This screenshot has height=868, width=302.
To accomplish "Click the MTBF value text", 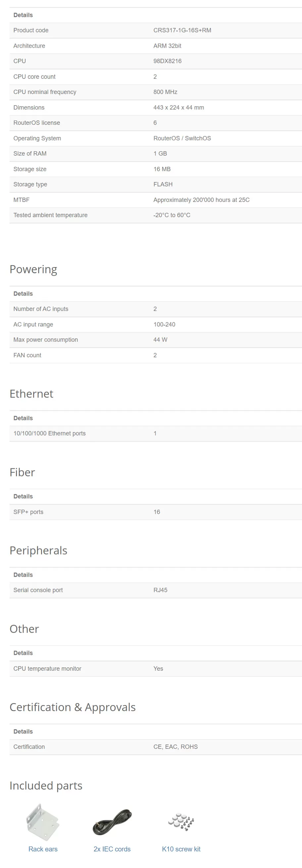I will pyautogui.click(x=202, y=200).
